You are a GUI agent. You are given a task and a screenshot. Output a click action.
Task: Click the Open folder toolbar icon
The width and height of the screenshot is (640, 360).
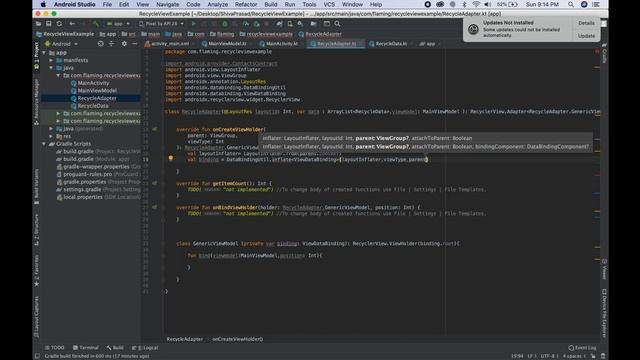coord(38,24)
